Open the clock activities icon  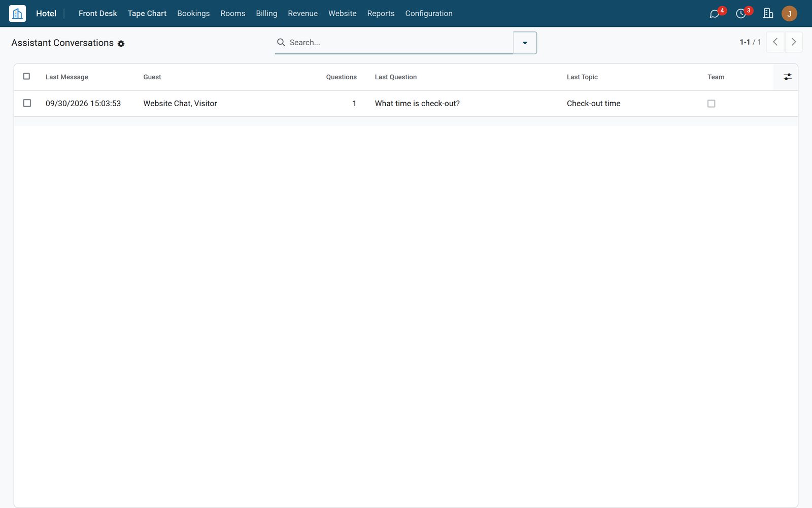[x=741, y=14]
